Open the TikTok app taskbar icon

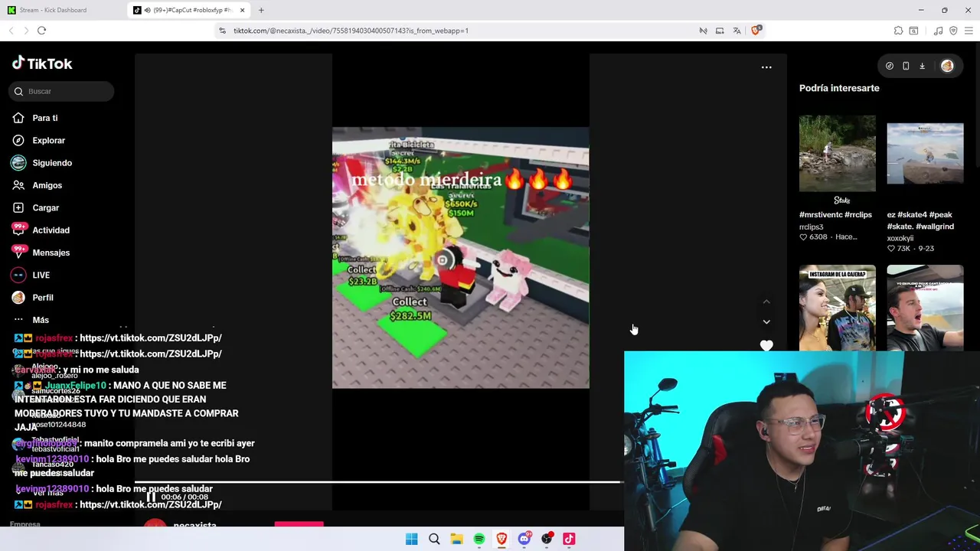[569, 539]
